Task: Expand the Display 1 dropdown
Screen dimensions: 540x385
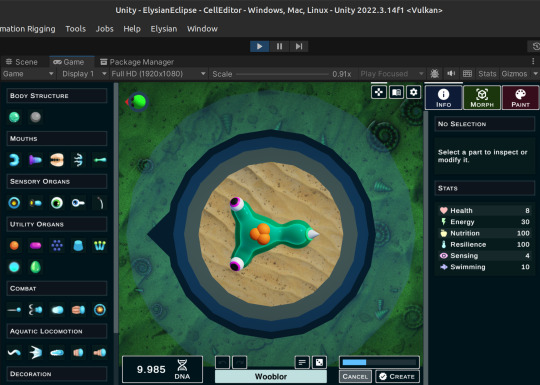Action: click(84, 74)
